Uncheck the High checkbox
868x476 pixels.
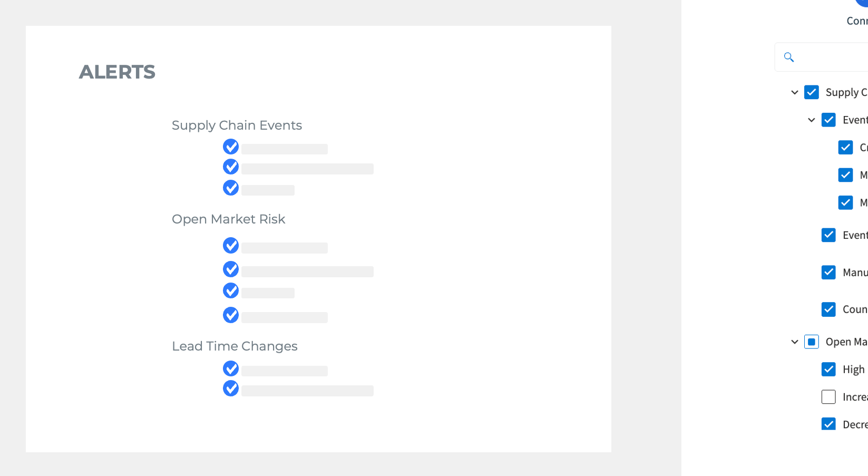click(828, 369)
